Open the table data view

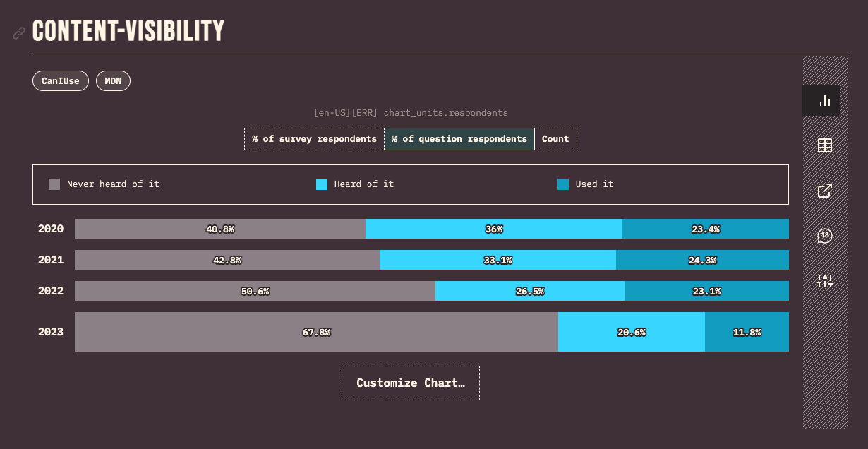click(x=824, y=145)
